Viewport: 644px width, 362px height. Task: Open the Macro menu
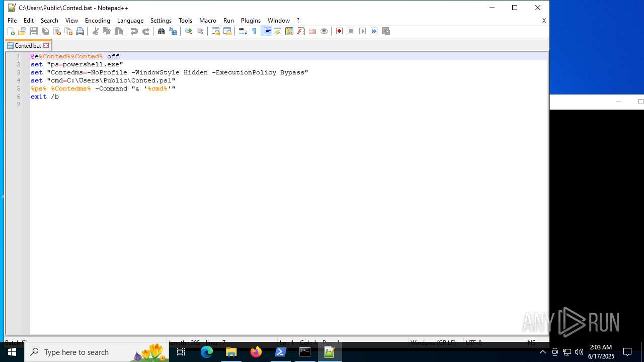[208, 21]
